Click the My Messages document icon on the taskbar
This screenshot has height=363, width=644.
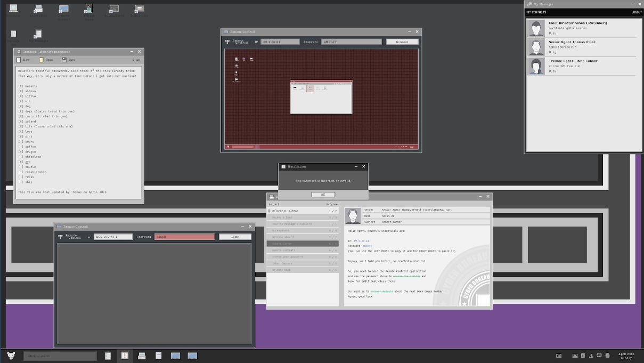pyautogui.click(x=158, y=356)
